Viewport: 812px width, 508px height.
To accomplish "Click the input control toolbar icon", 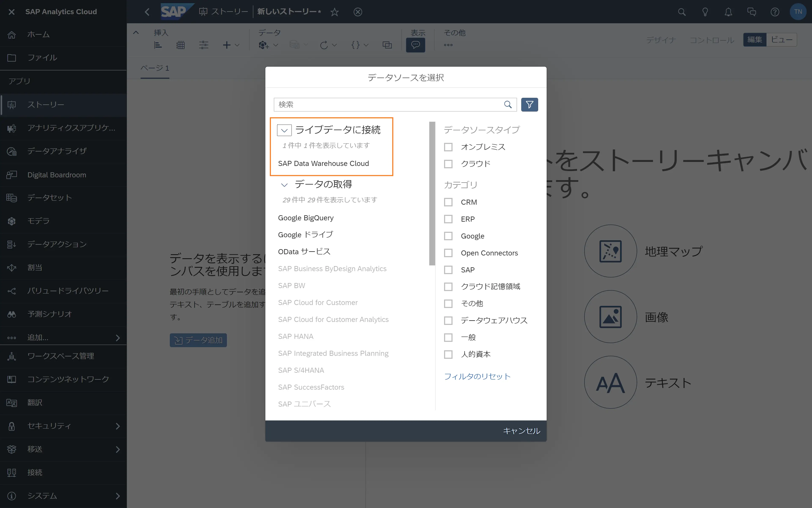I will (x=204, y=45).
